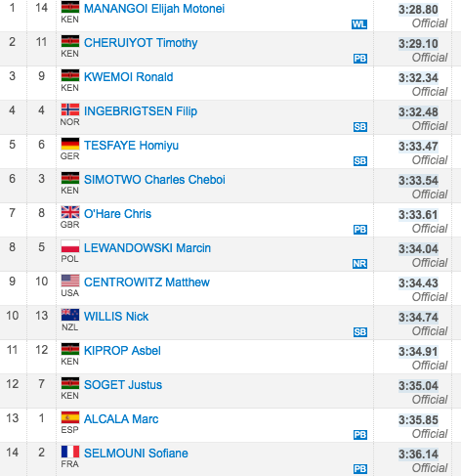
Task: Click the PB badge next to Cheruiyot Timothy
Action: click(x=360, y=59)
